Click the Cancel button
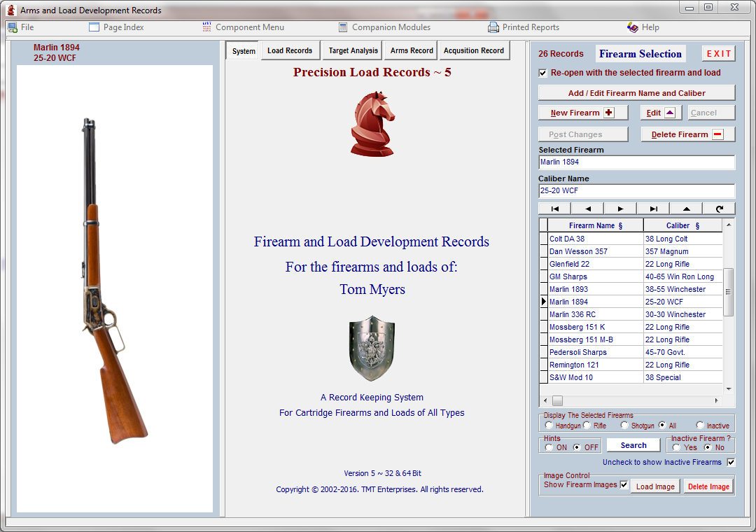 pos(711,113)
